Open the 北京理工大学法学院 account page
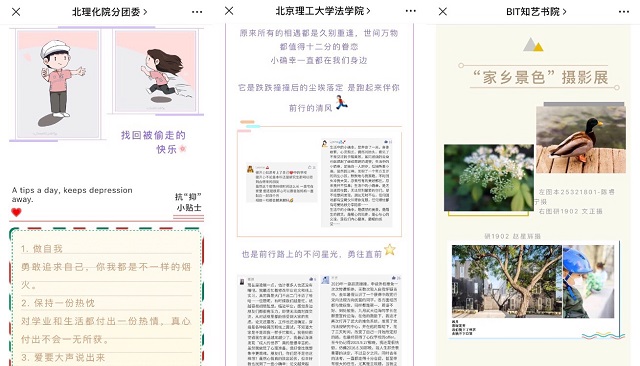The height and width of the screenshot is (366, 640). pyautogui.click(x=323, y=11)
